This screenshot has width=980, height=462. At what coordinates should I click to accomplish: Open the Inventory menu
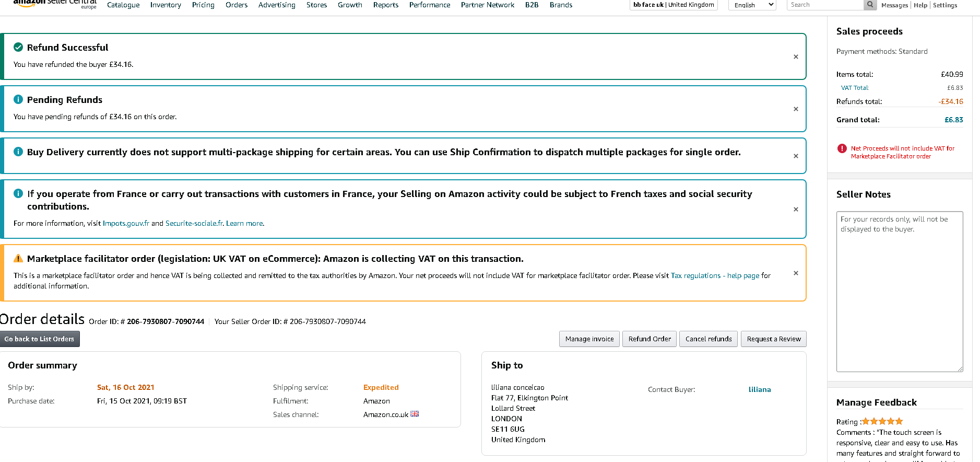tap(166, 5)
